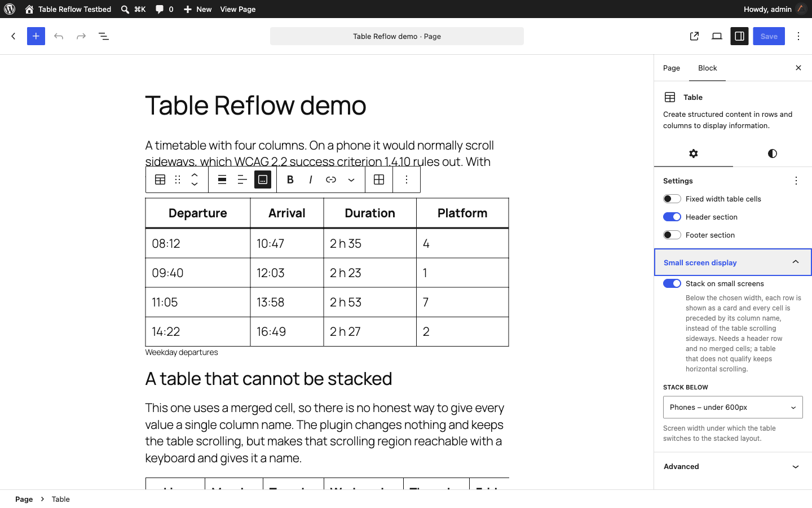
Task: Disable Header section toggle
Action: tap(672, 217)
